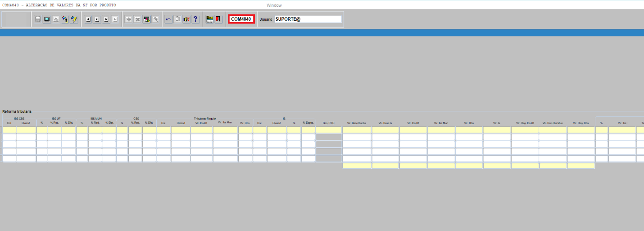
Task: Click the X delete record icon
Action: 137,19
